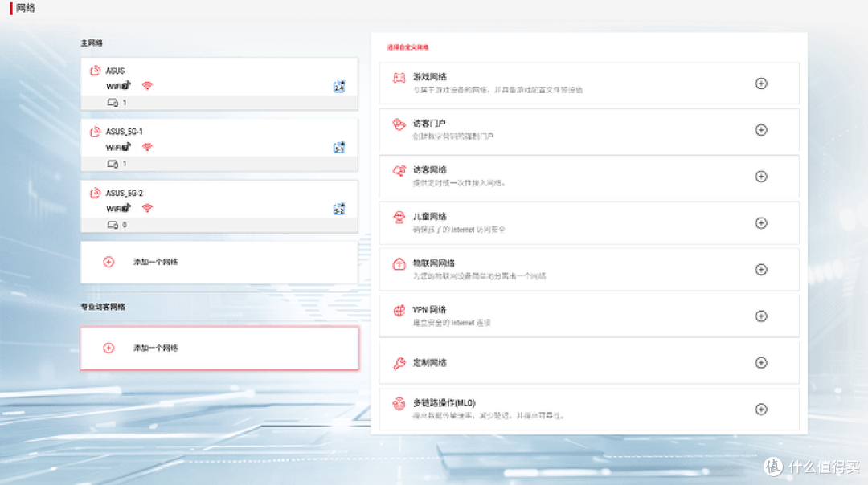This screenshot has width=868, height=485.
Task: Add the 访客网络 guest network with plus icon
Action: tap(761, 177)
